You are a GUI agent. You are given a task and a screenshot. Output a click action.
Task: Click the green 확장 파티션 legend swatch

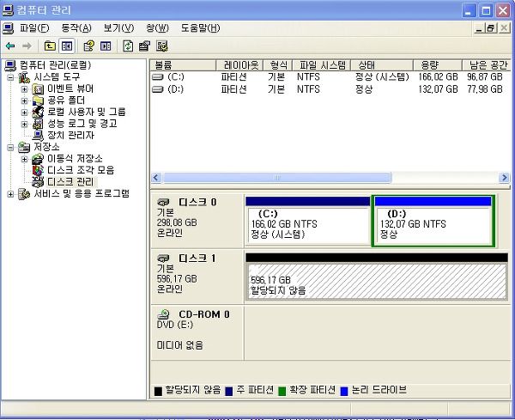click(x=282, y=391)
